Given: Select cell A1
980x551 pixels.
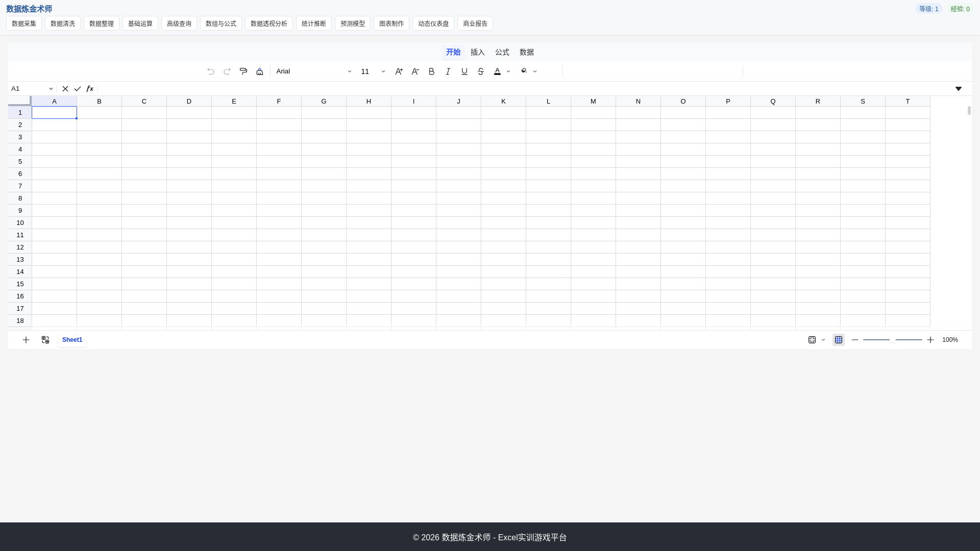Looking at the screenshot, I should point(54,113).
